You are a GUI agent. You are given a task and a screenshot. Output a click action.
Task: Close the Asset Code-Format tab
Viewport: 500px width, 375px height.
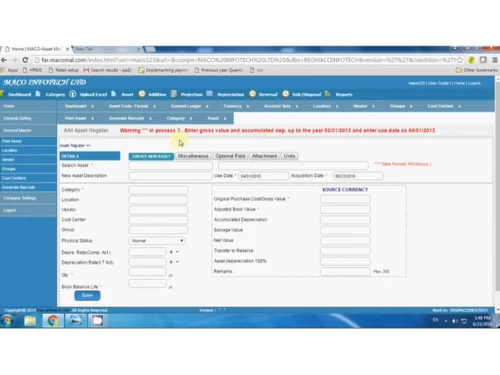[x=154, y=106]
